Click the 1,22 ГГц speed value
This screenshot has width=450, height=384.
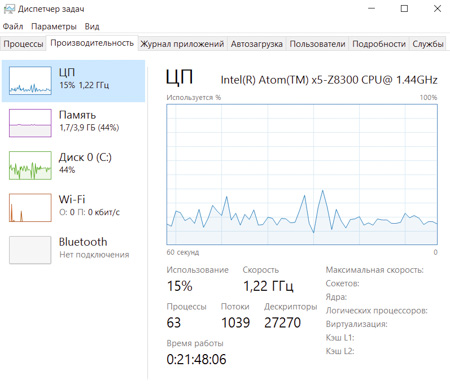coord(268,286)
